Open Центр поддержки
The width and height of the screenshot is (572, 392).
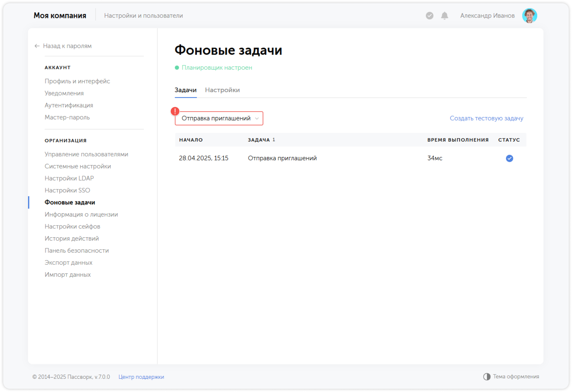[x=141, y=377]
